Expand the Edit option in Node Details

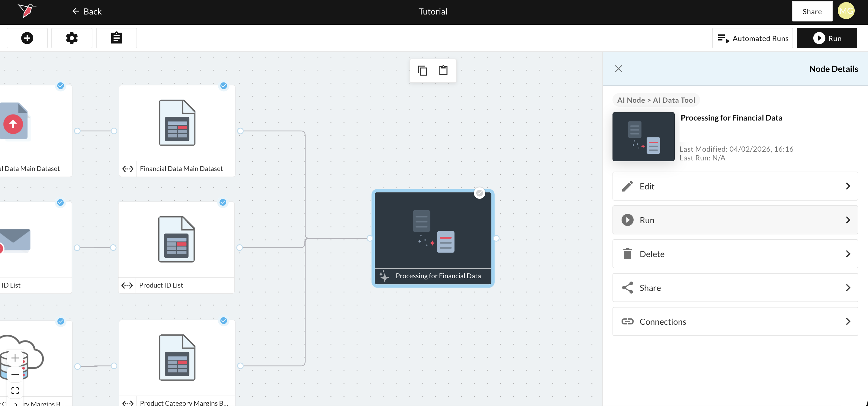pyautogui.click(x=735, y=186)
